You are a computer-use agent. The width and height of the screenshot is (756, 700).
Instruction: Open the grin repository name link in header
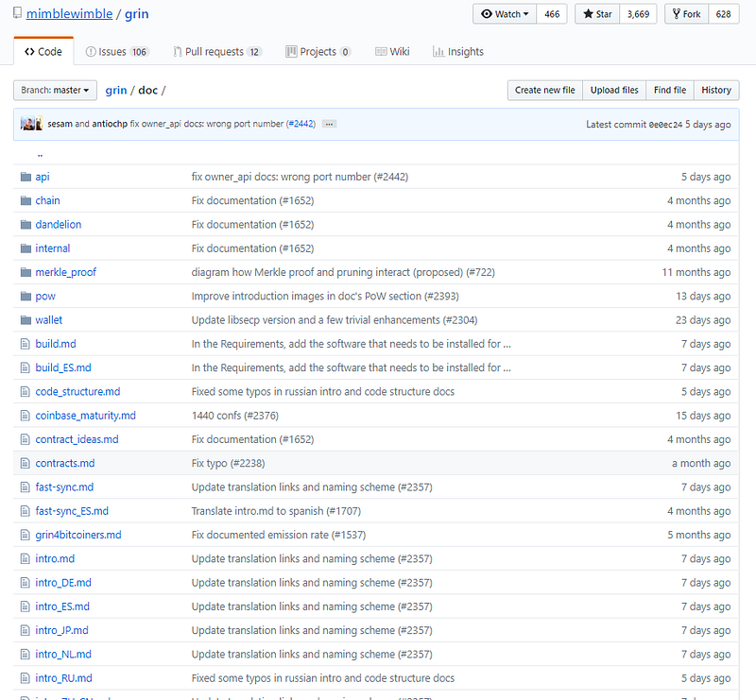(x=136, y=14)
